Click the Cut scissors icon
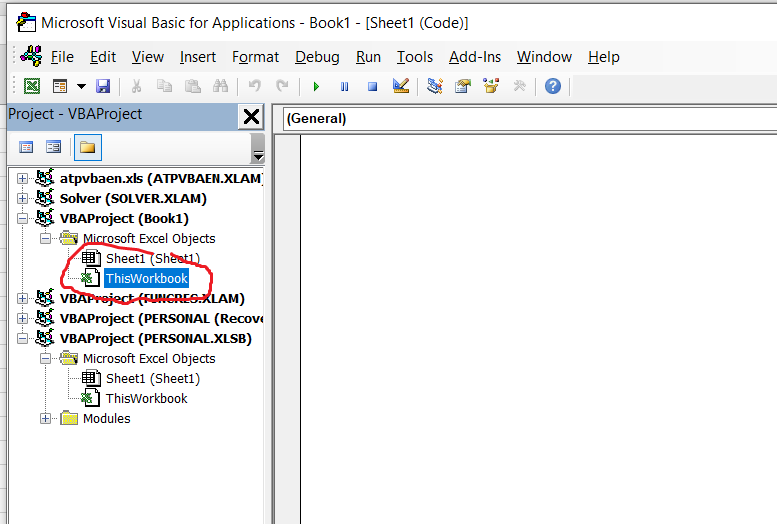This screenshot has width=777, height=524. 136,86
